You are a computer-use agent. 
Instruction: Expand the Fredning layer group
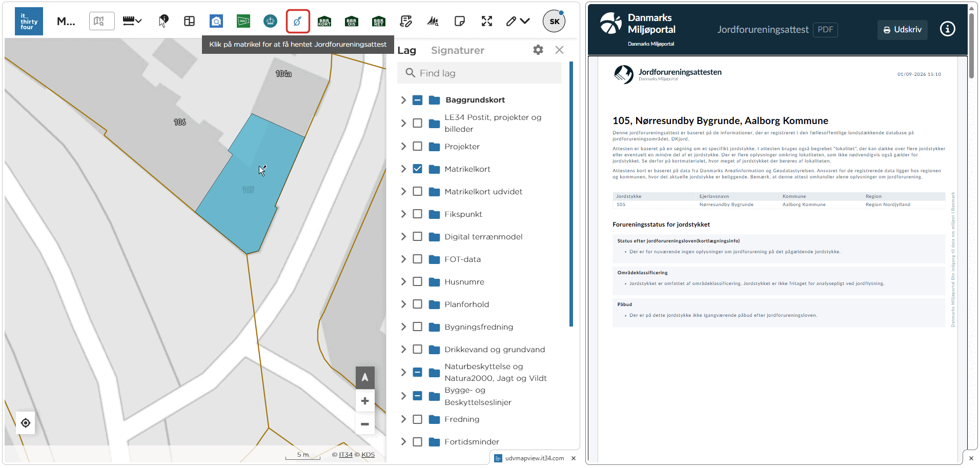click(403, 419)
